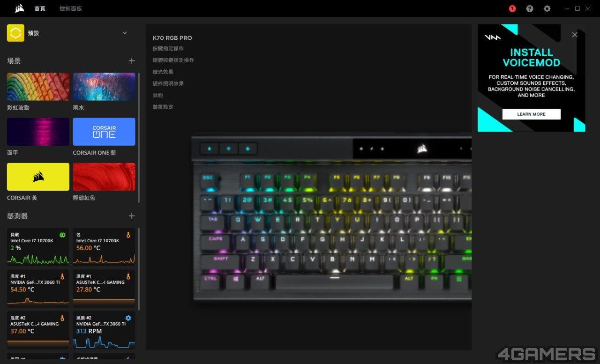This screenshot has width=600, height=364.
Task: Select the 彩虹波動 scene thumbnail
Action: pyautogui.click(x=38, y=87)
